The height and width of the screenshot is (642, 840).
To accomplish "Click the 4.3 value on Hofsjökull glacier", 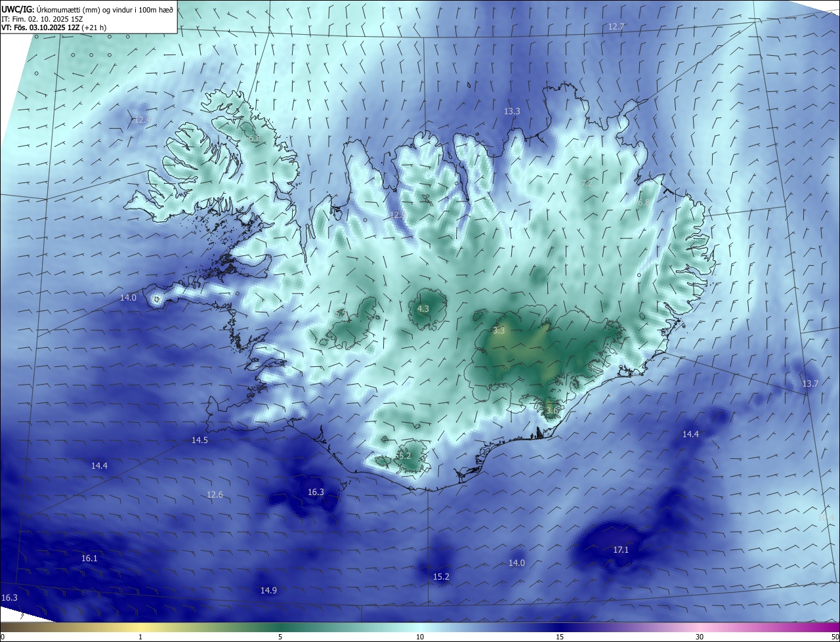I will [423, 309].
